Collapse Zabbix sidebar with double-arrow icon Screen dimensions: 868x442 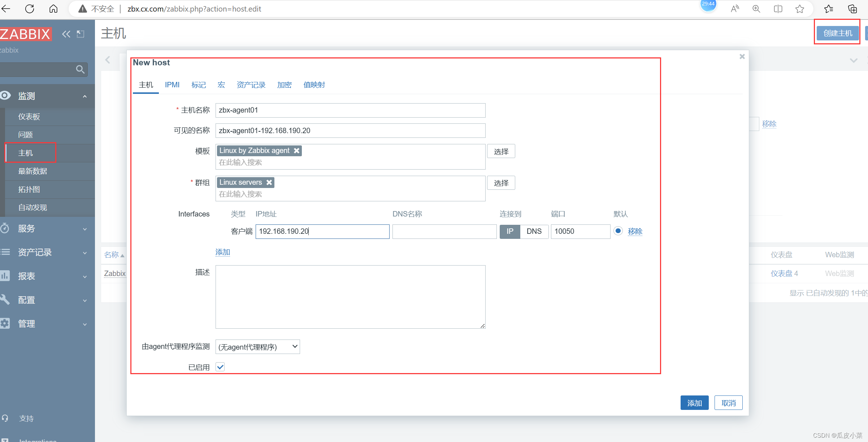(x=66, y=34)
